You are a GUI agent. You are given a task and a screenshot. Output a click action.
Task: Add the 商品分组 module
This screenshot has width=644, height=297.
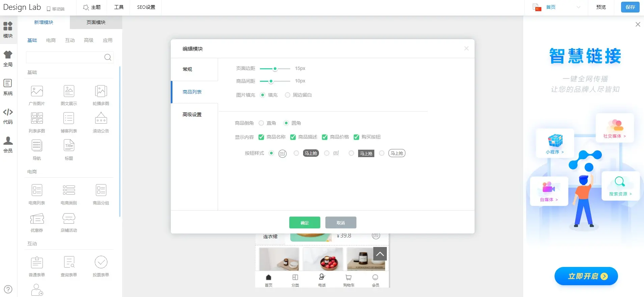click(x=101, y=194)
